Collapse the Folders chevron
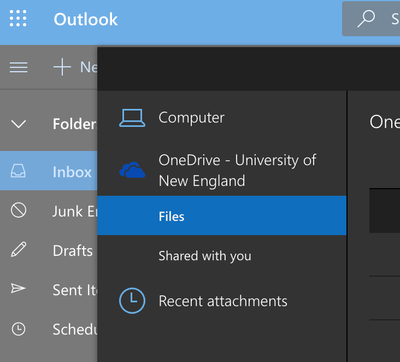The width and height of the screenshot is (400, 362). pos(18,124)
